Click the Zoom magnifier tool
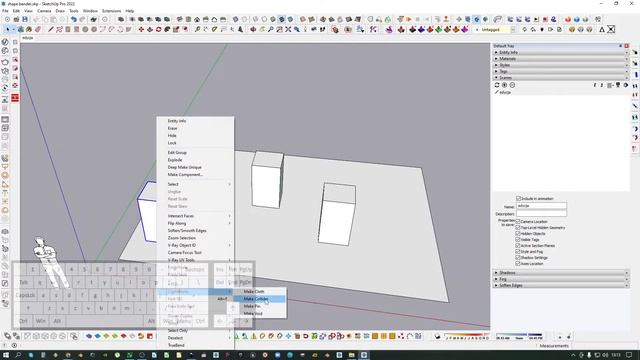640x360 pixels. [x=271, y=29]
